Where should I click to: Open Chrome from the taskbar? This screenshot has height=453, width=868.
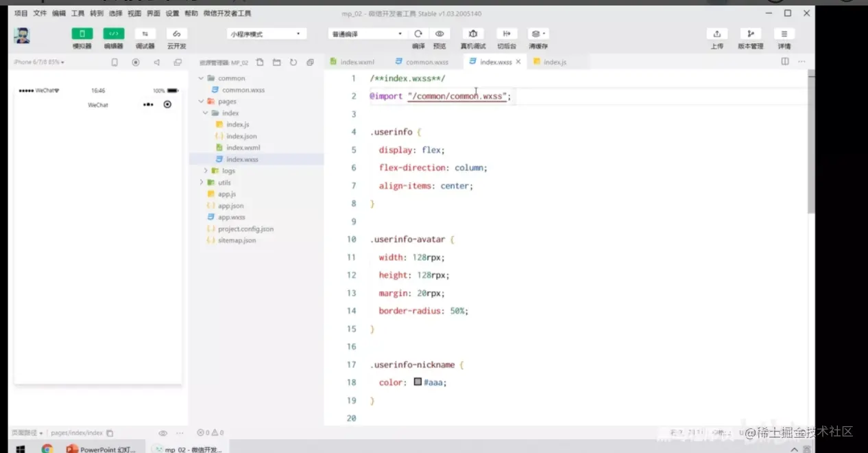(47, 449)
